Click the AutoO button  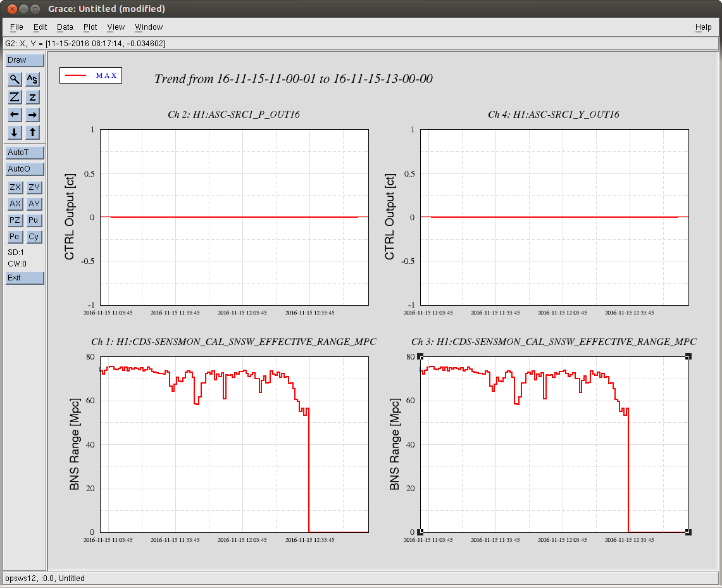[25, 169]
